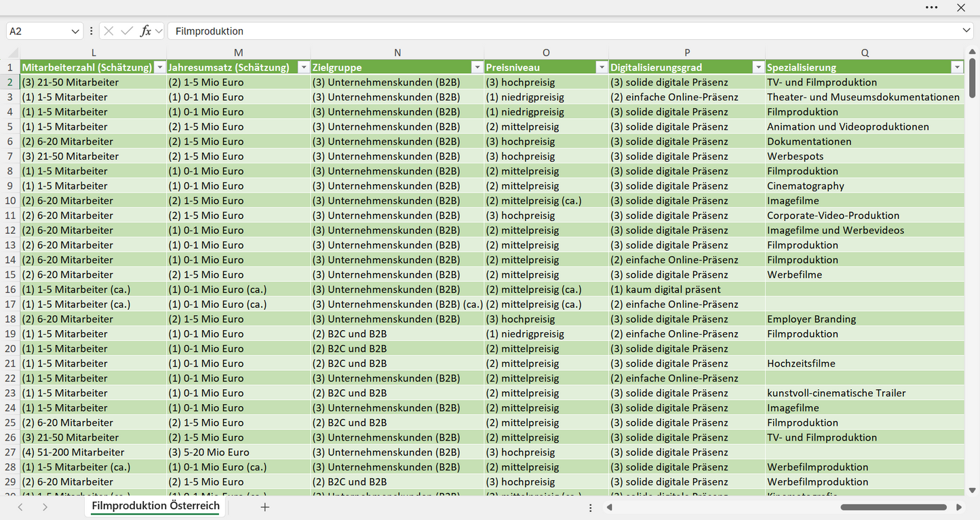
Task: Select cell 'TV- und Filmproduktion' in row 2
Action: point(865,82)
